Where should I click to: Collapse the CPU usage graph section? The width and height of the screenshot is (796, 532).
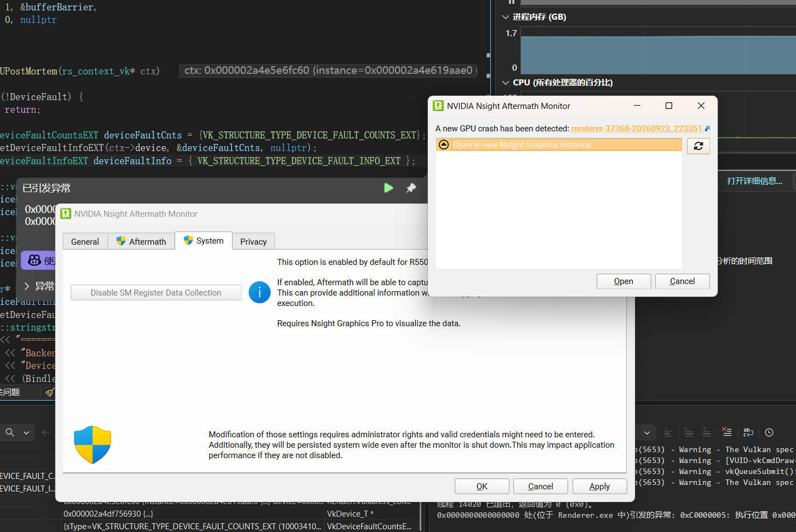506,83
